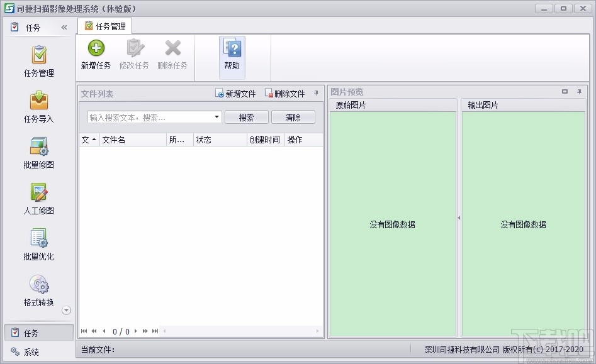Screen dimensions: 596x364
Task: Click the 清除 button
Action: pyautogui.click(x=293, y=118)
